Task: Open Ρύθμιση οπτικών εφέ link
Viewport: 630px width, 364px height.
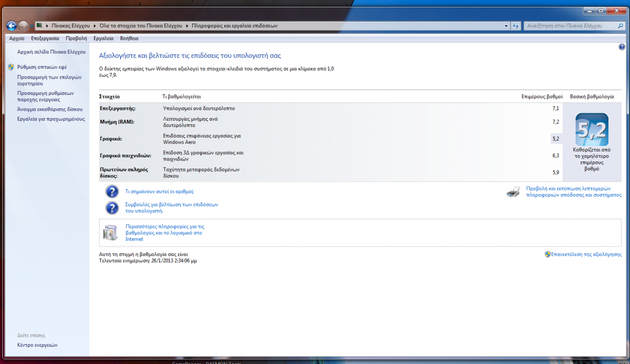Action: coord(42,67)
